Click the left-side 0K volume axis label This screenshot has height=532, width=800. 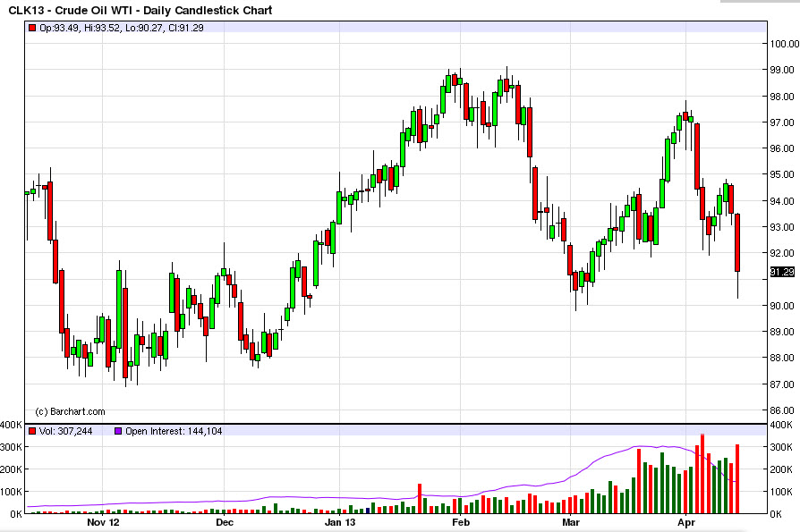16,514
